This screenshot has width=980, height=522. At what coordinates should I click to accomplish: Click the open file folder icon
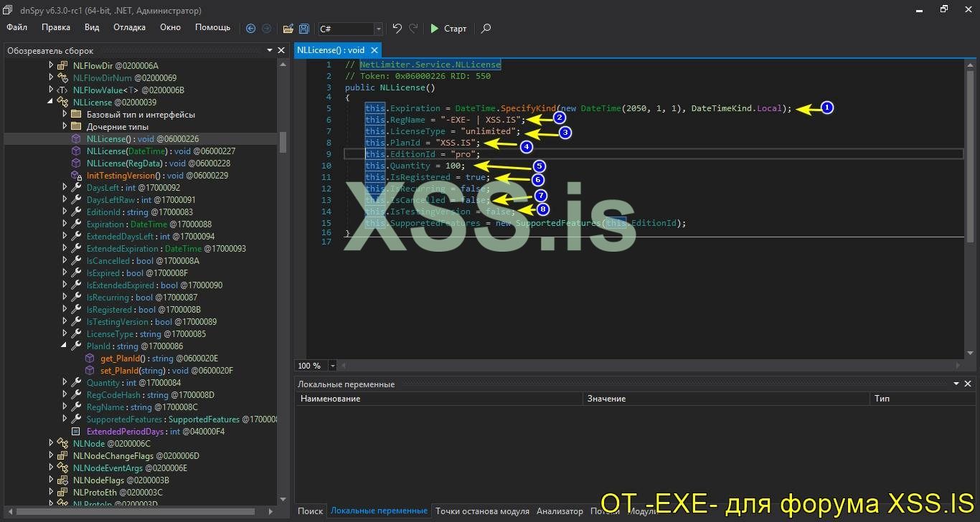pyautogui.click(x=288, y=29)
